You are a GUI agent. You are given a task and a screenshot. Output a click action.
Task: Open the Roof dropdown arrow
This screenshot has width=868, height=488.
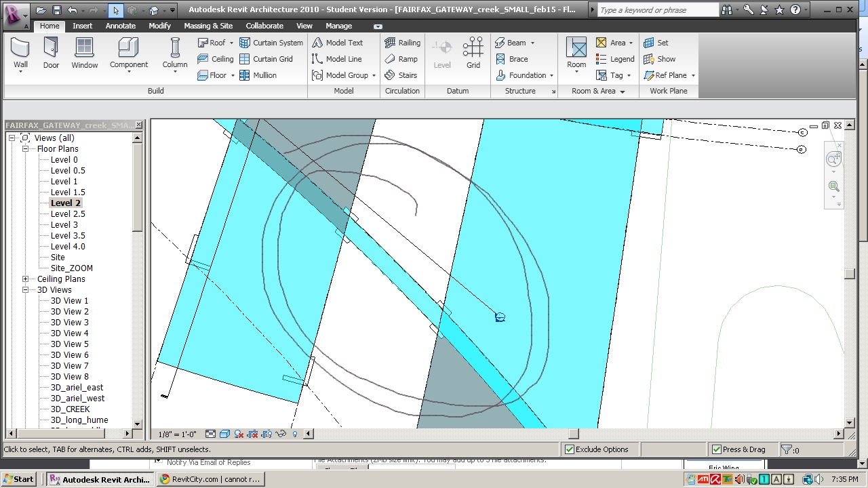click(231, 43)
